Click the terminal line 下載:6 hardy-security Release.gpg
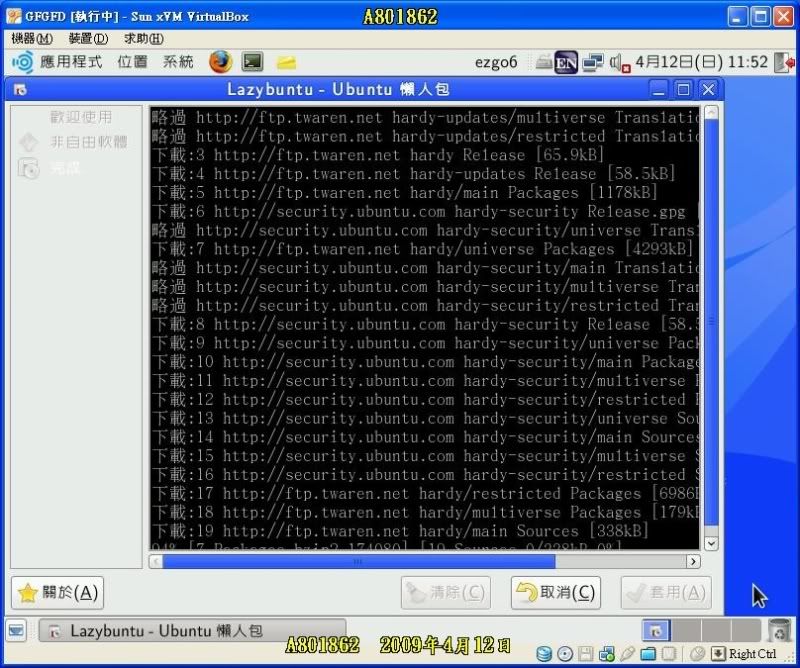Screen dimensions: 800x668 (426, 211)
